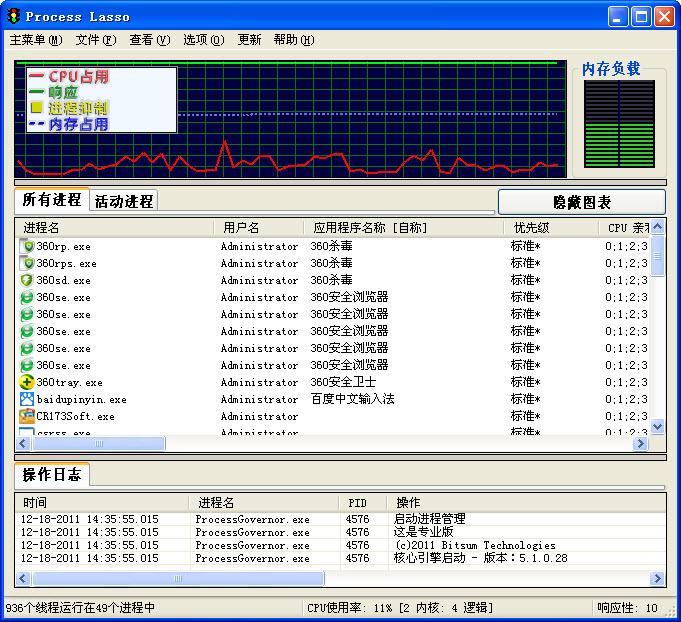
Task: Select the 操作日志 tab
Action: click(x=52, y=475)
